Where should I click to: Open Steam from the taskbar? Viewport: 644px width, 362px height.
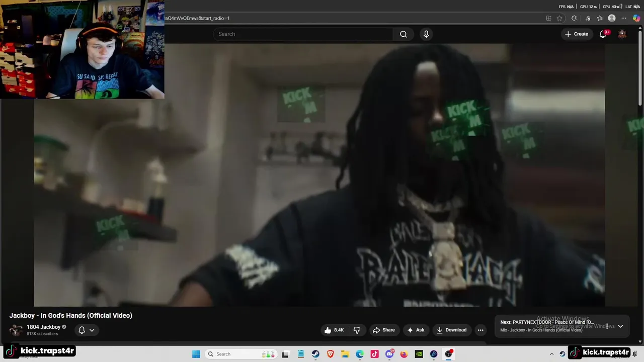[315, 354]
